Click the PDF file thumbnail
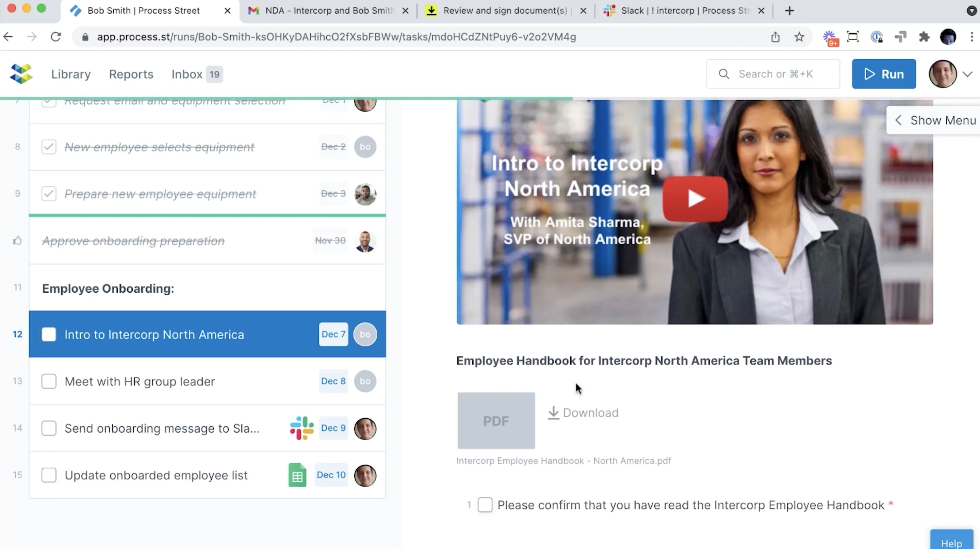 coord(496,420)
